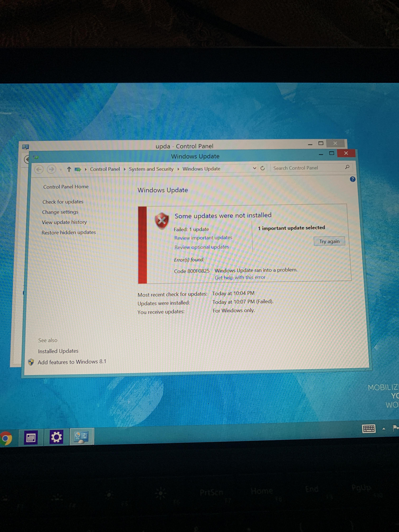
Task: Open Control Panel Home
Action: click(x=66, y=187)
